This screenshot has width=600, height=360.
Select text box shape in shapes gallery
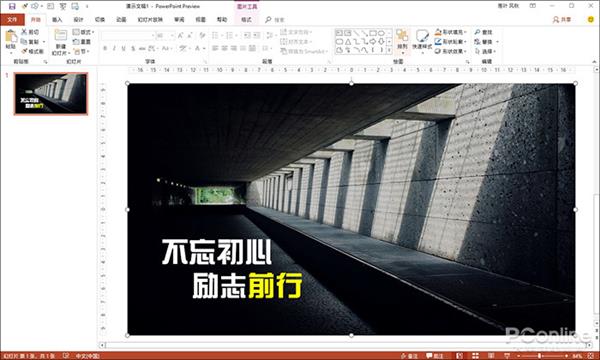pos(339,33)
